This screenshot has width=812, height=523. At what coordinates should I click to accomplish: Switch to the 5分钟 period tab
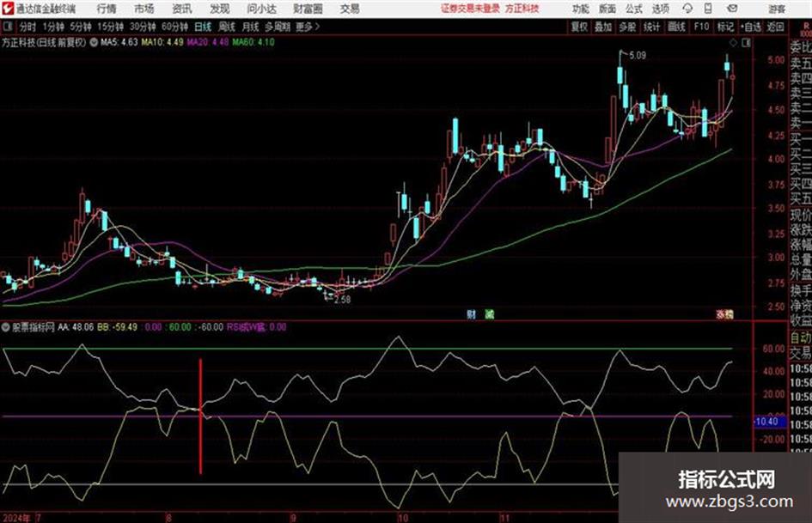click(81, 27)
